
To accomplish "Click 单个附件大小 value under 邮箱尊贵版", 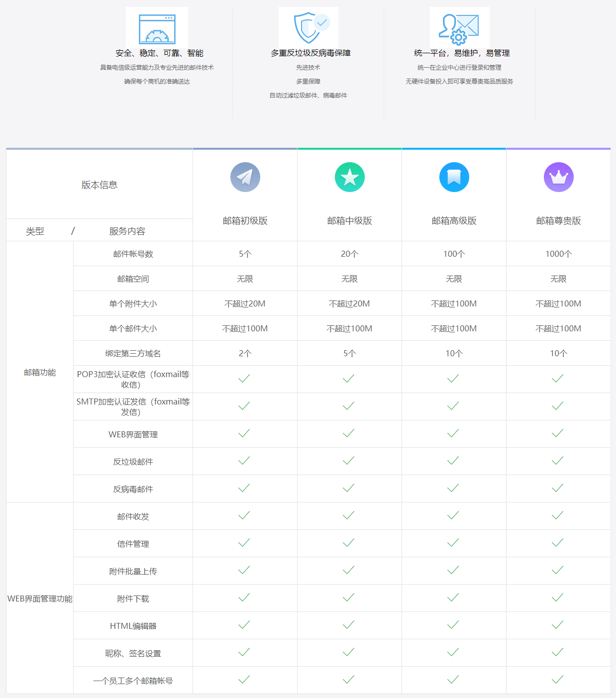I will click(559, 304).
